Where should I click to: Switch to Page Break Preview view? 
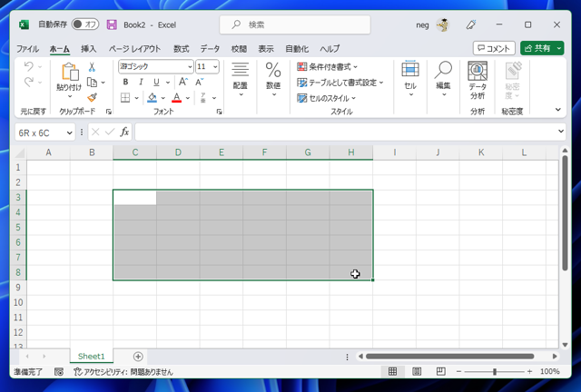[441, 371]
